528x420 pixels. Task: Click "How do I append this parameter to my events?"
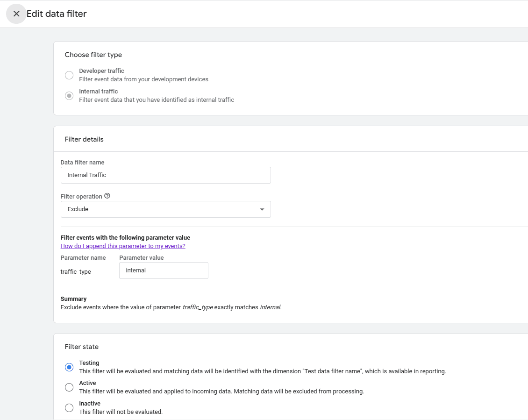point(123,246)
